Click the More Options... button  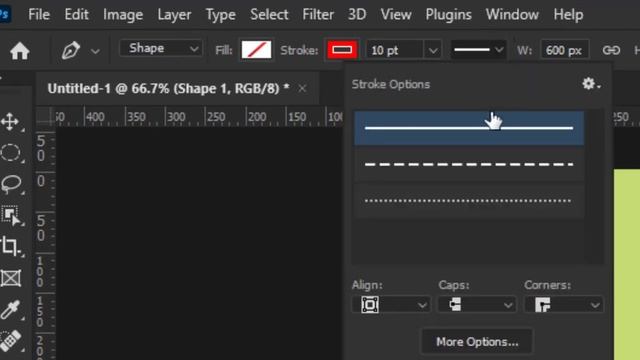pyautogui.click(x=477, y=341)
